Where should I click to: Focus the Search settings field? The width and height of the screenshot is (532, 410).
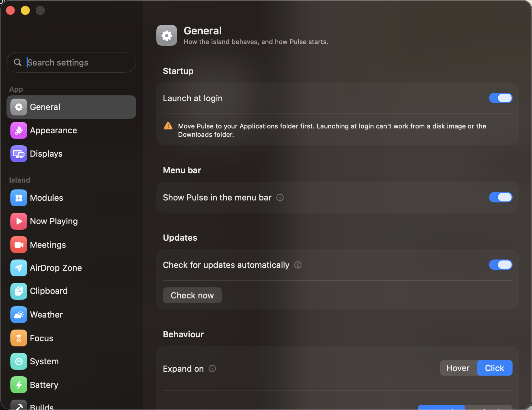(71, 62)
